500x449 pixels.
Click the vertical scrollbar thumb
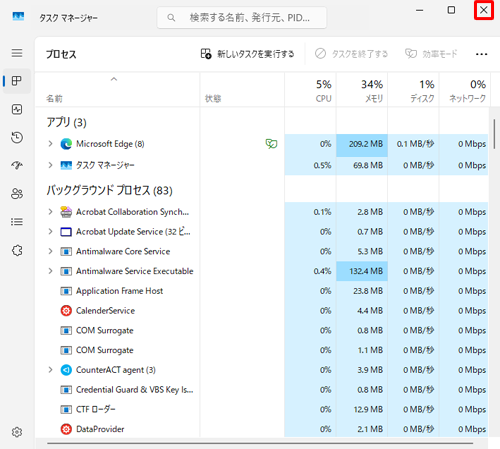pos(494,134)
